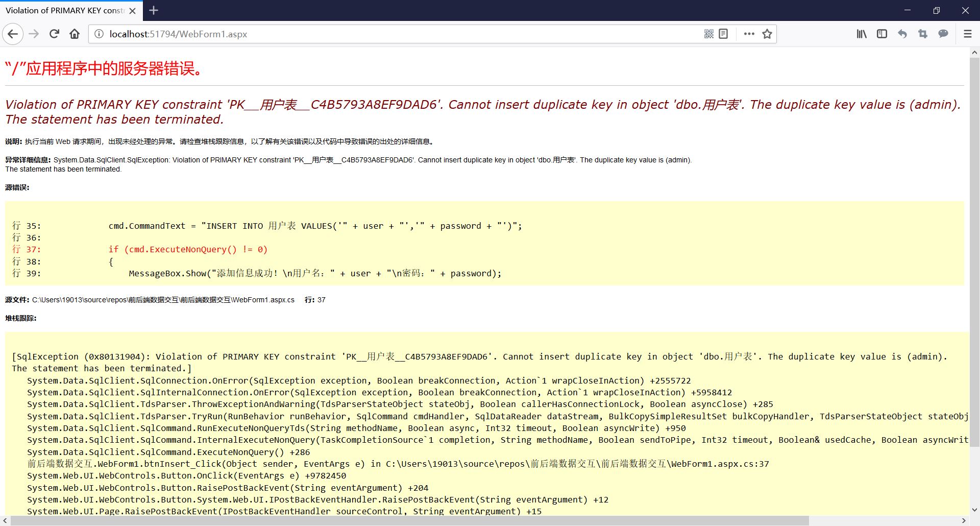
Task: Take a screenshot with the crop icon
Action: 923,34
